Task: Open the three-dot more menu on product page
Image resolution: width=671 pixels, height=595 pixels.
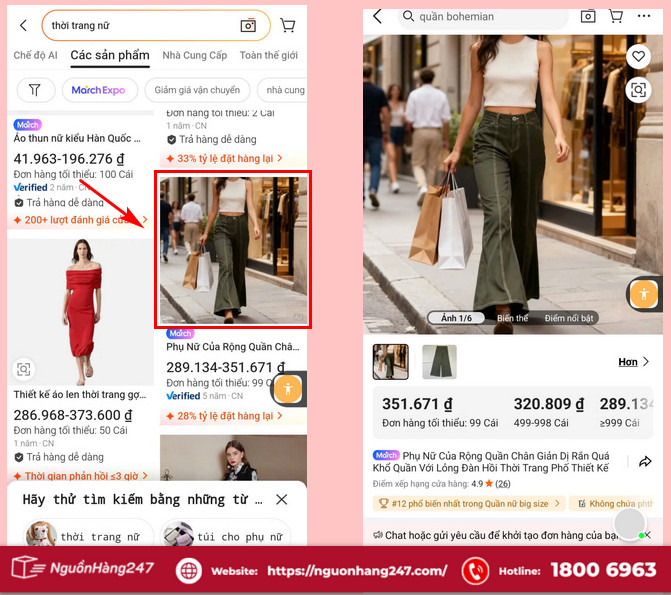Action: pos(643,16)
